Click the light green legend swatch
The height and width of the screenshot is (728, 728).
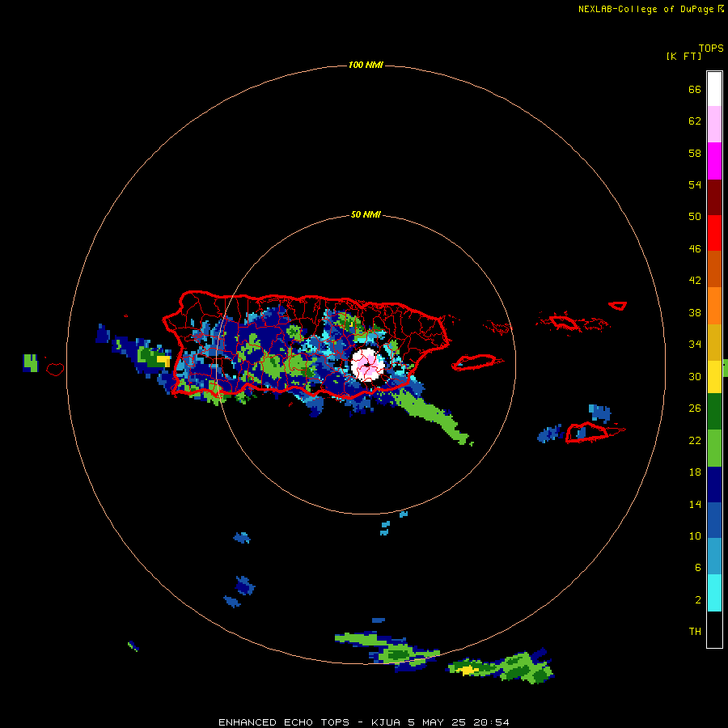tap(714, 448)
